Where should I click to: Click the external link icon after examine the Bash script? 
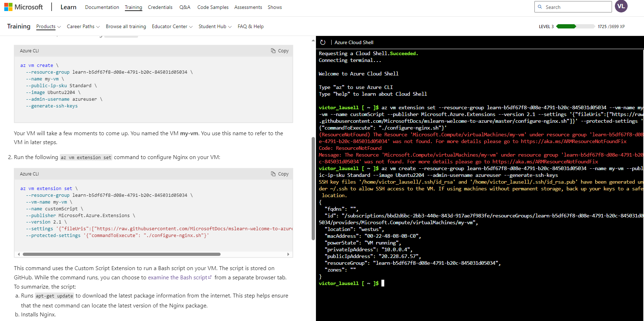210,277
